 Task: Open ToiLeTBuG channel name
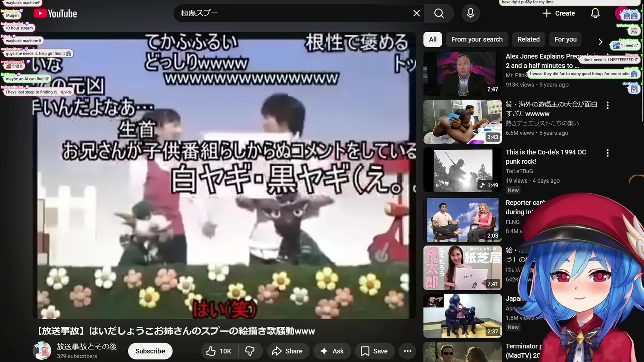(x=519, y=171)
